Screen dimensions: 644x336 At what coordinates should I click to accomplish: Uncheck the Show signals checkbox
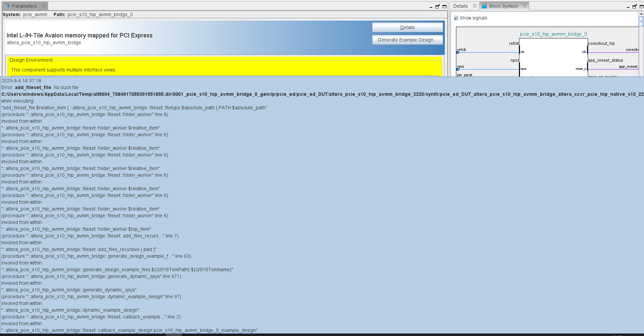(x=456, y=18)
